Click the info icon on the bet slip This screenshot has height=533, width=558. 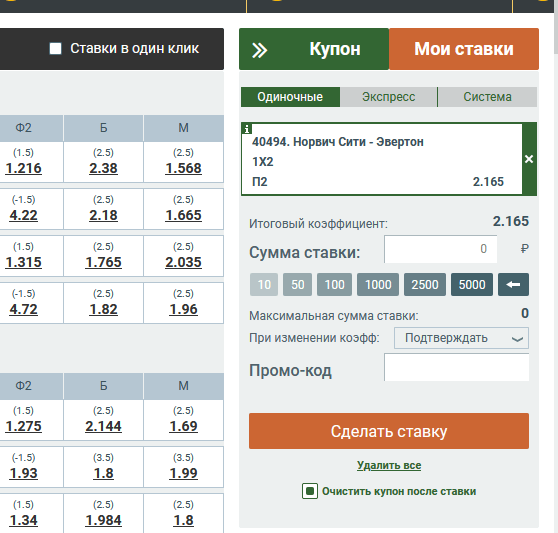click(247, 129)
